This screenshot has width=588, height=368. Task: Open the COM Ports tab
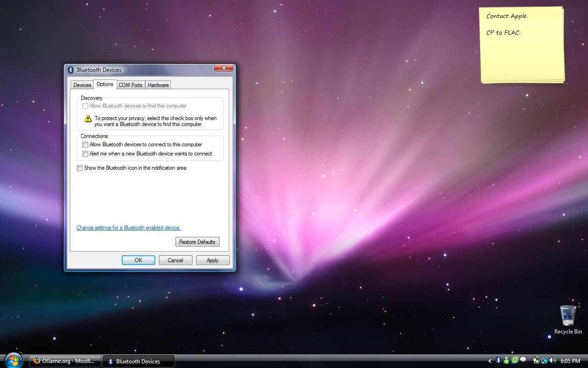tap(130, 85)
